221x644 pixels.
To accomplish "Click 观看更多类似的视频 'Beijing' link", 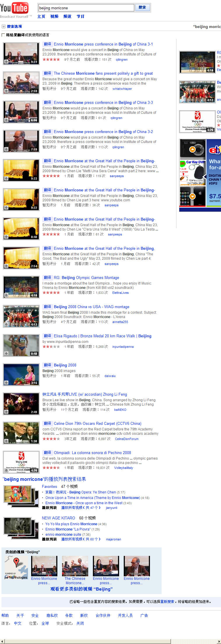I will pos(82,589).
